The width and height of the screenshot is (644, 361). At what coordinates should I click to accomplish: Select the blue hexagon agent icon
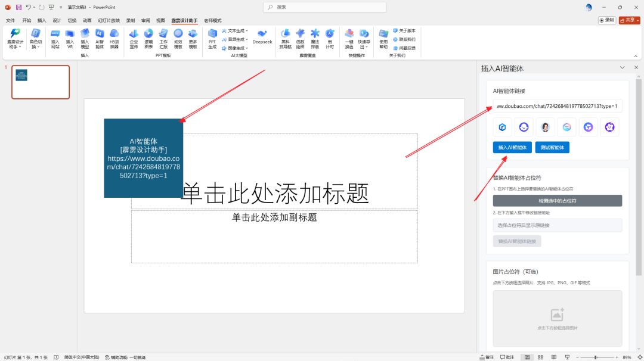click(502, 127)
